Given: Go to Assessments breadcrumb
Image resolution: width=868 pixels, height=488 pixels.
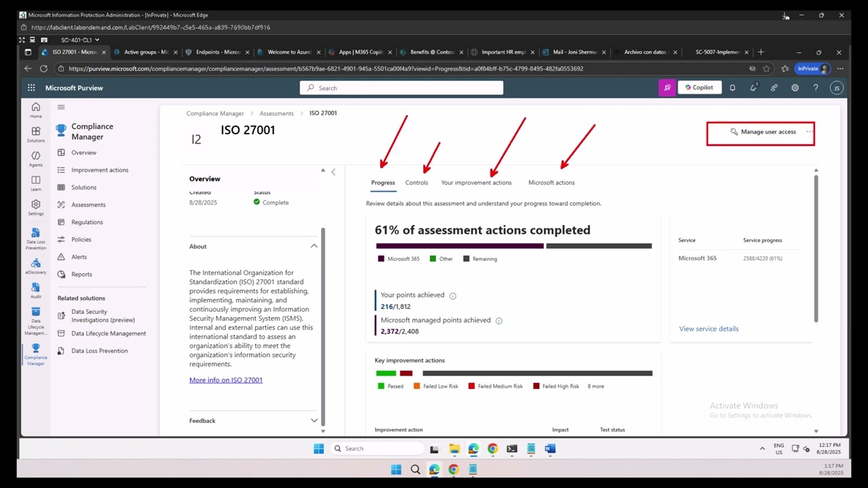Looking at the screenshot, I should (x=276, y=113).
